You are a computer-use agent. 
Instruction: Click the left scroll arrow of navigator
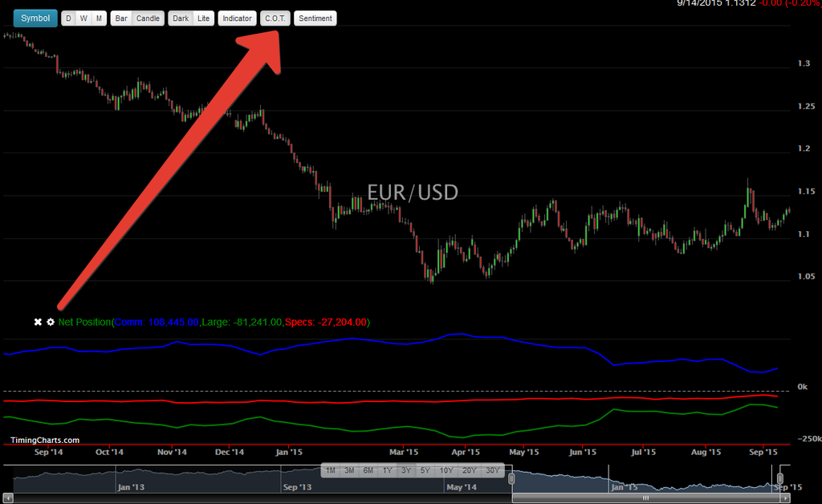7,498
